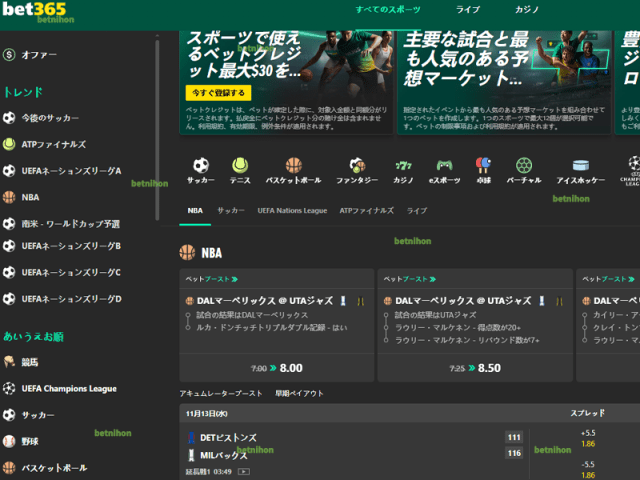The image size is (640, 480).
Task: Open UEFAネーションズリーグA in sidebar
Action: click(71, 171)
